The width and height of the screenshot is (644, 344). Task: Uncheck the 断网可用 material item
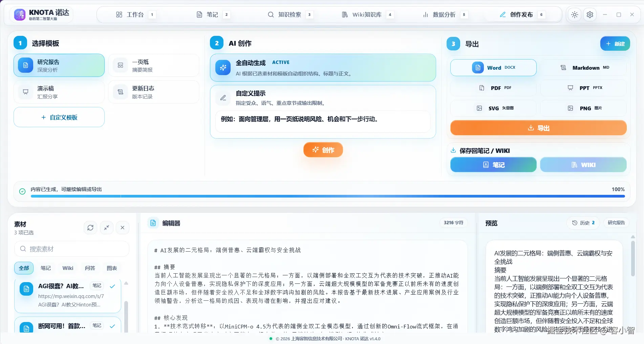click(112, 326)
